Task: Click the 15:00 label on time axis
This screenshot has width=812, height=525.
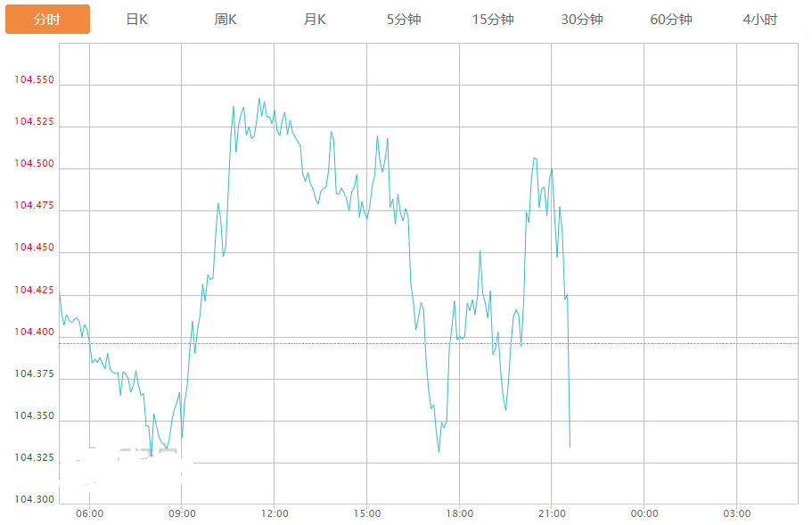Action: point(367,513)
